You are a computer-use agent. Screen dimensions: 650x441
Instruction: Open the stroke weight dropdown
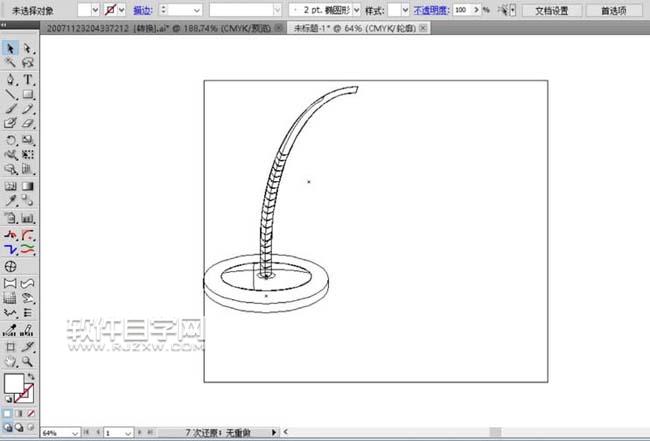(x=195, y=9)
